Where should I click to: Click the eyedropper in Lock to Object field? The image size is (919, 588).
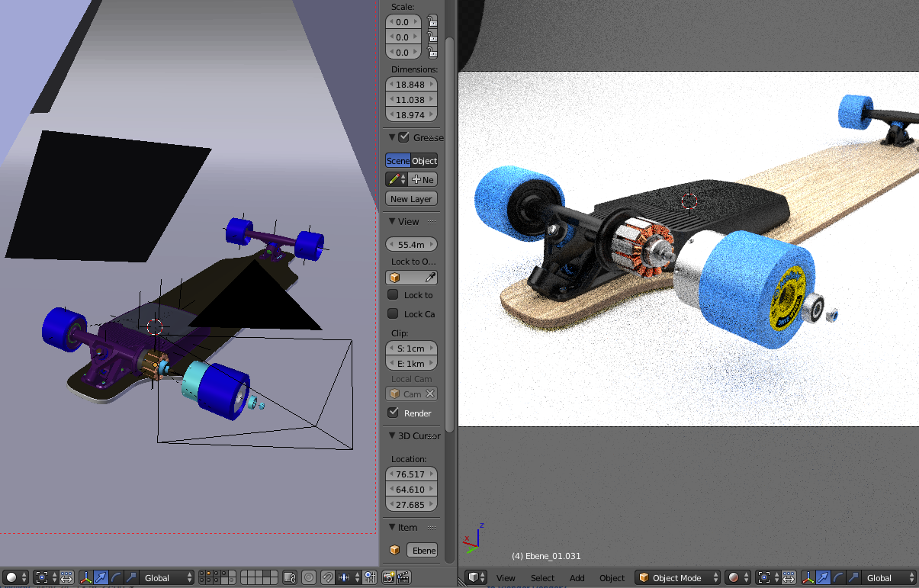click(430, 278)
